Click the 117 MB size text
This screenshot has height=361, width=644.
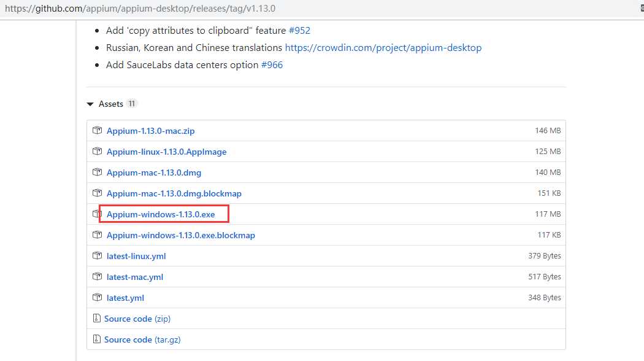click(x=548, y=214)
